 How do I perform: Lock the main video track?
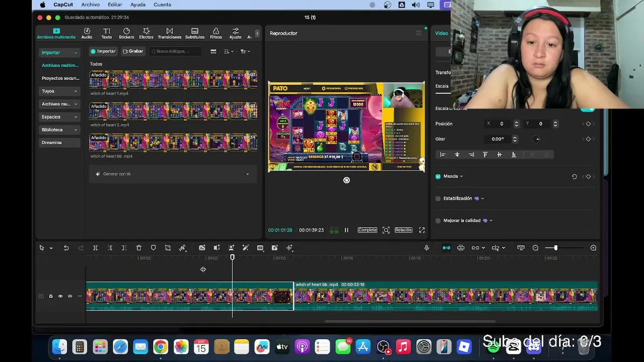50,296
